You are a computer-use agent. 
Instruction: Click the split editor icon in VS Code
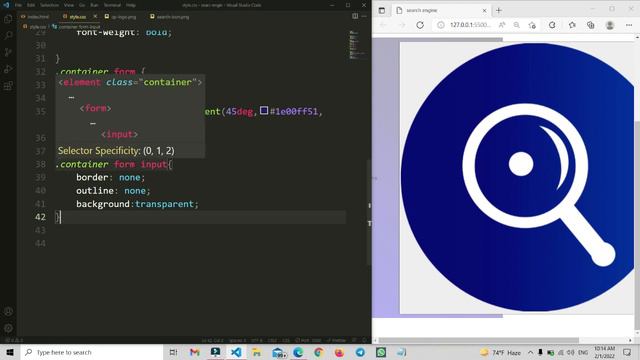(355, 16)
